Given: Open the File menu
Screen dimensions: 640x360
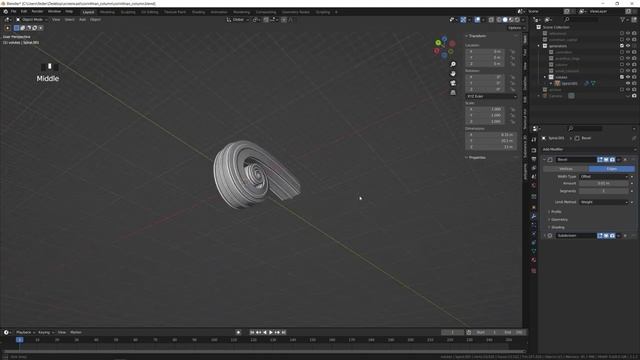Looking at the screenshot, I should tap(13, 11).
